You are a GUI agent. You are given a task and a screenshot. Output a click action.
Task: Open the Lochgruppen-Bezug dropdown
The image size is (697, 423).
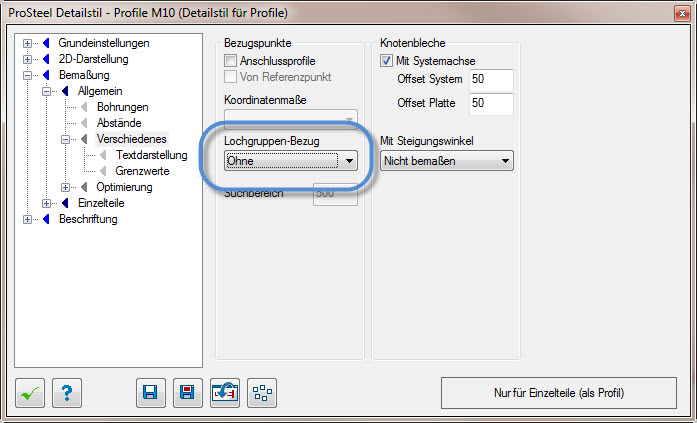[291, 161]
